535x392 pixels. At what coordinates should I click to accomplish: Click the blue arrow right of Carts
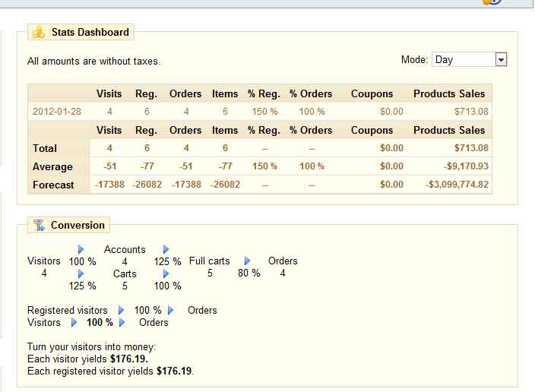(166, 273)
